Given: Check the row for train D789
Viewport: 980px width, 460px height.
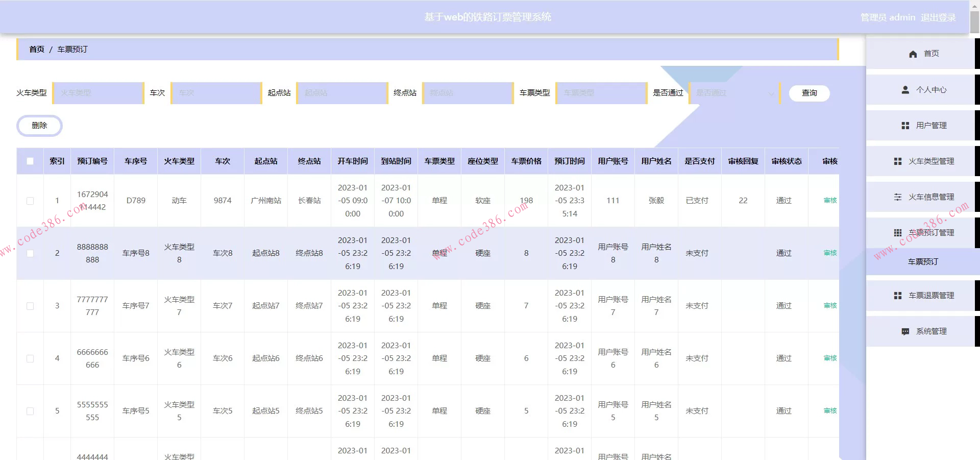Looking at the screenshot, I should click(30, 201).
